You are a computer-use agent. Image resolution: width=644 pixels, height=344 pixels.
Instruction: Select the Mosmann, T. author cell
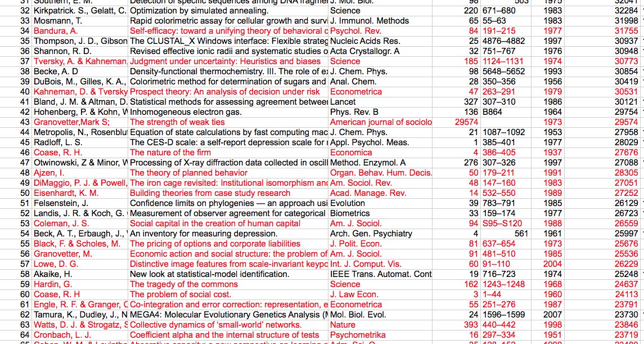(80, 20)
